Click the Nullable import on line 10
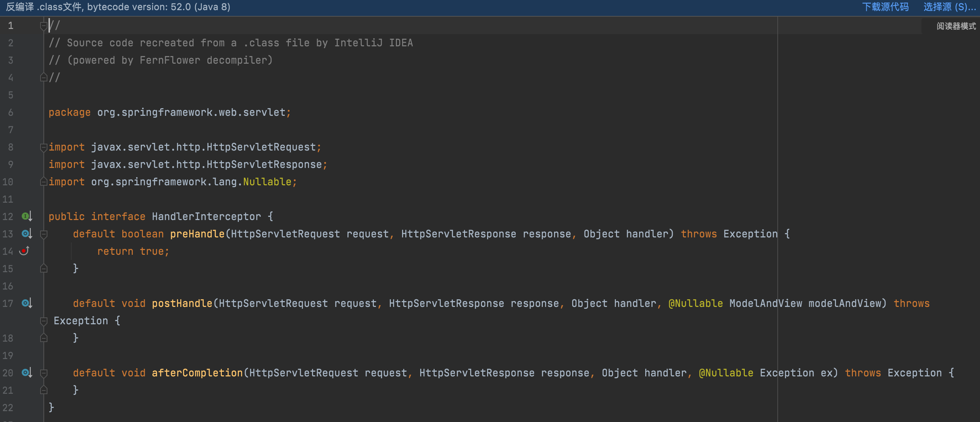The width and height of the screenshot is (980, 422). [x=267, y=182]
